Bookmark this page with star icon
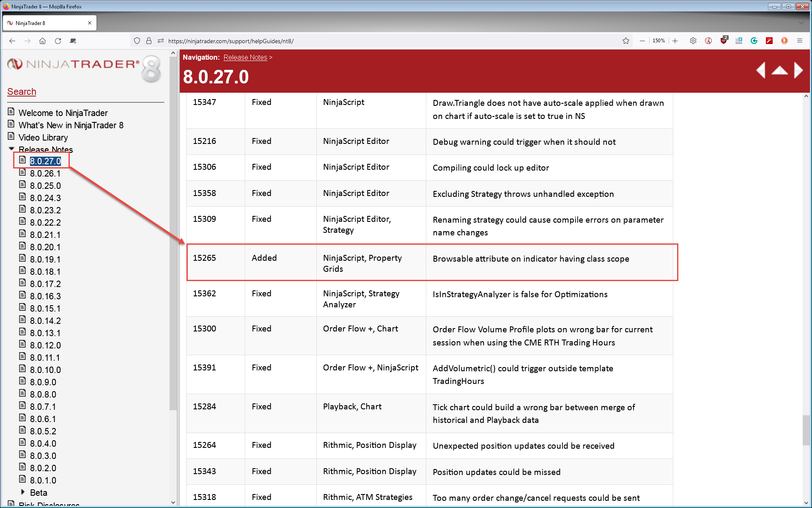This screenshot has height=508, width=812. [x=626, y=41]
